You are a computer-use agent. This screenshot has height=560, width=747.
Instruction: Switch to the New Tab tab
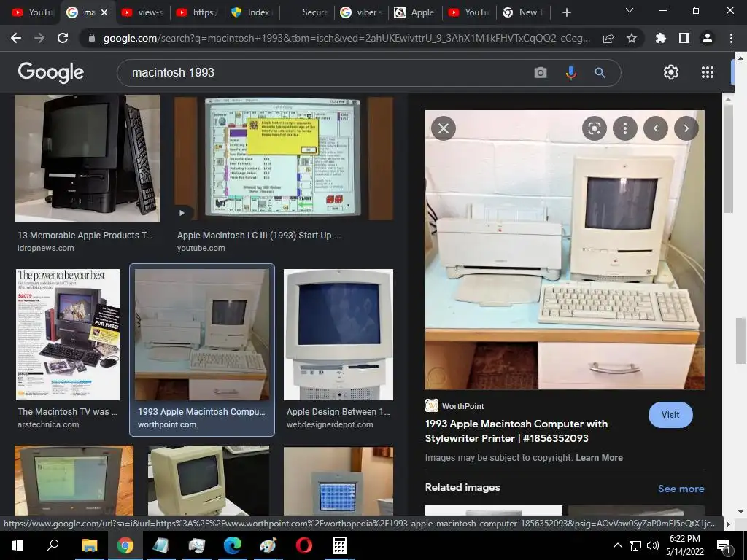(523, 12)
